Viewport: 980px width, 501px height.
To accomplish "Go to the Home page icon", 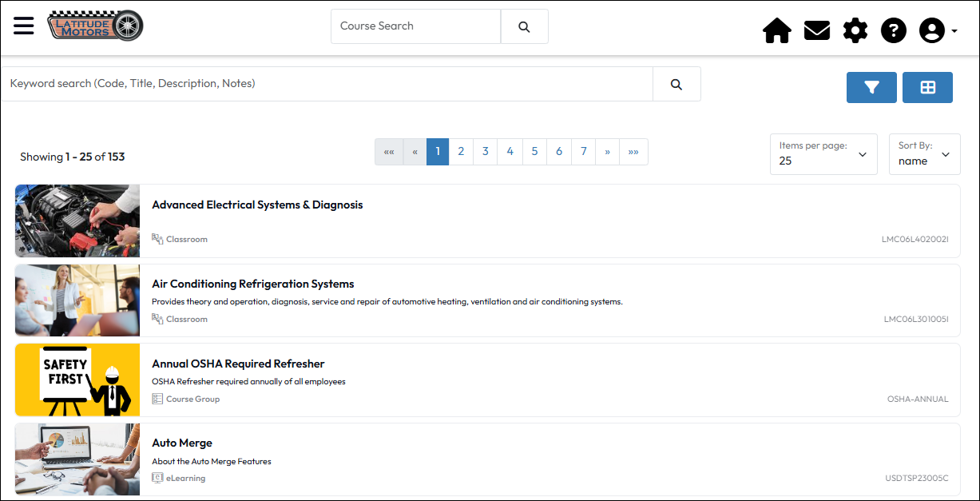I will tap(776, 31).
